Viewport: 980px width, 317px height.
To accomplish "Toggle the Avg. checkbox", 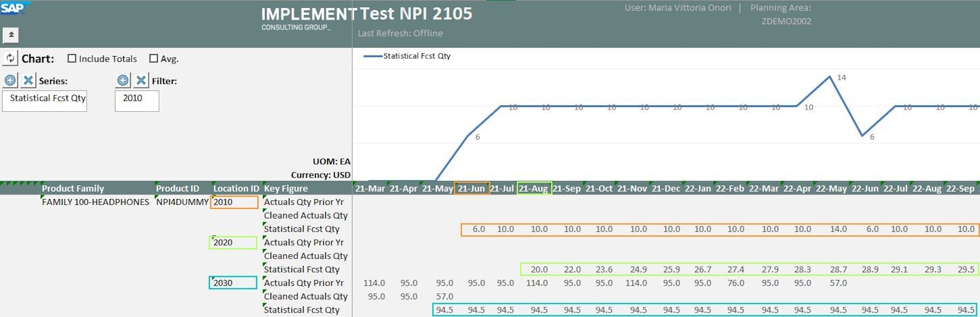I will [153, 58].
